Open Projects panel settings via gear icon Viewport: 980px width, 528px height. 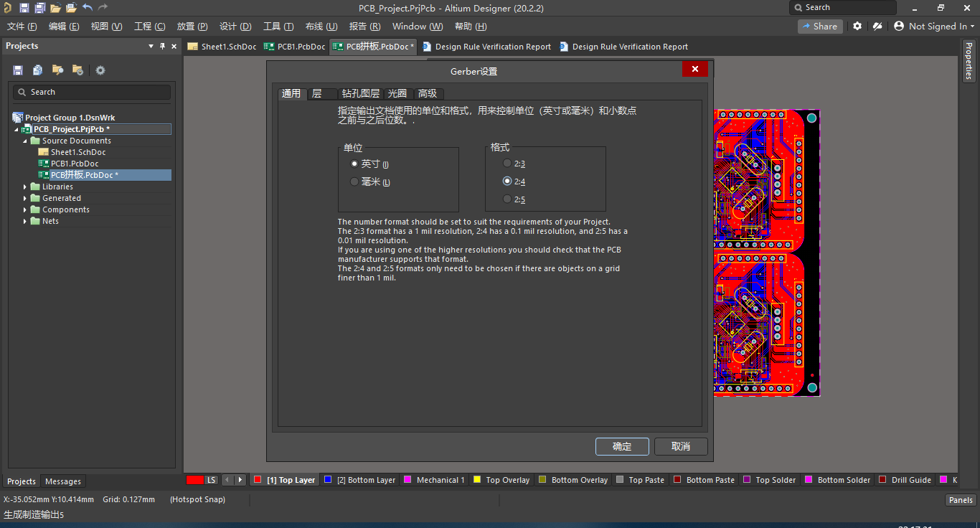(100, 70)
